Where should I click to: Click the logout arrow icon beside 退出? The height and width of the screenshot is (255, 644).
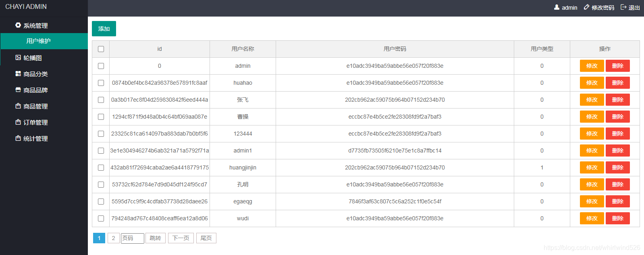click(x=623, y=7)
